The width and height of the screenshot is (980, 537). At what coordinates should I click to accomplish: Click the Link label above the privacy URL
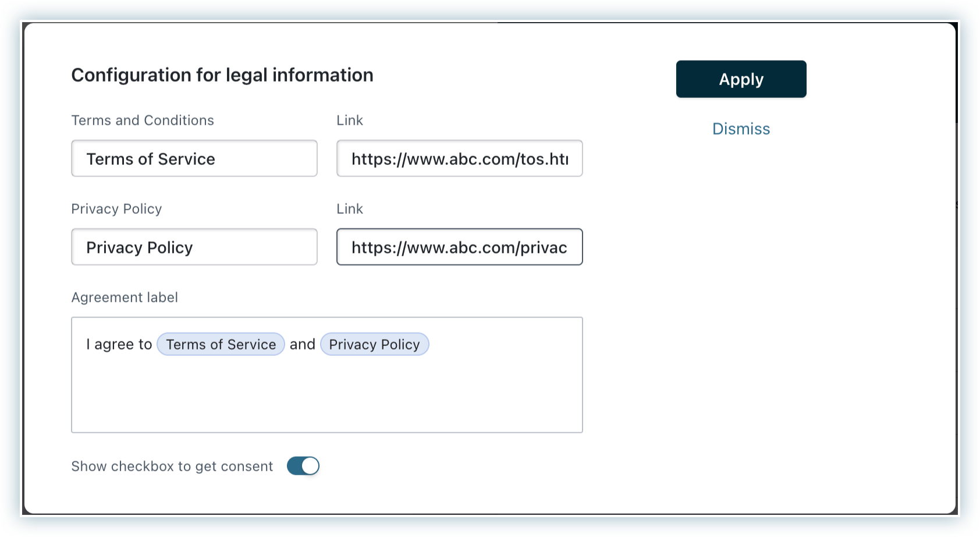pyautogui.click(x=350, y=209)
